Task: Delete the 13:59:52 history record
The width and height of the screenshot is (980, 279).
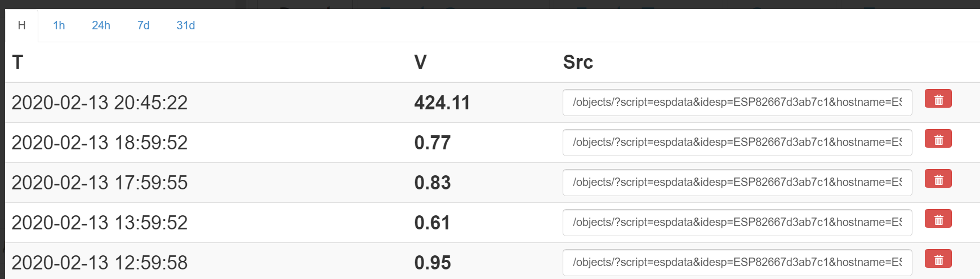Action: click(938, 219)
